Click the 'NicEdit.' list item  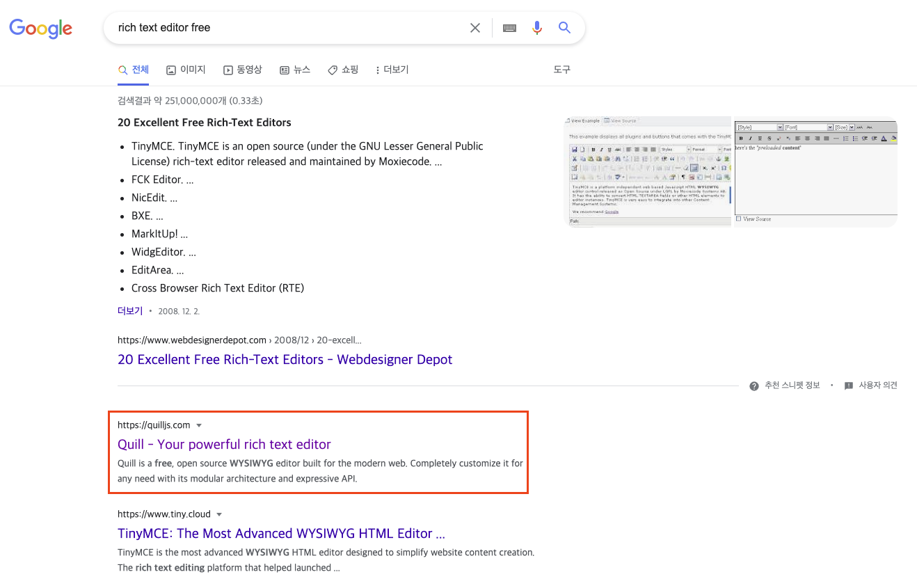click(154, 198)
